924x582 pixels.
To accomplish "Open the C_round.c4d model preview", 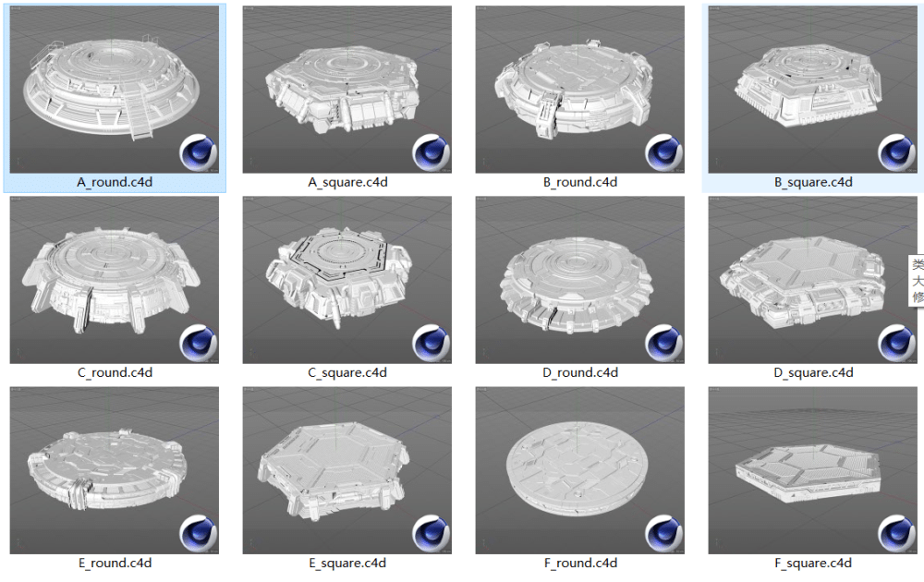I will click(115, 280).
